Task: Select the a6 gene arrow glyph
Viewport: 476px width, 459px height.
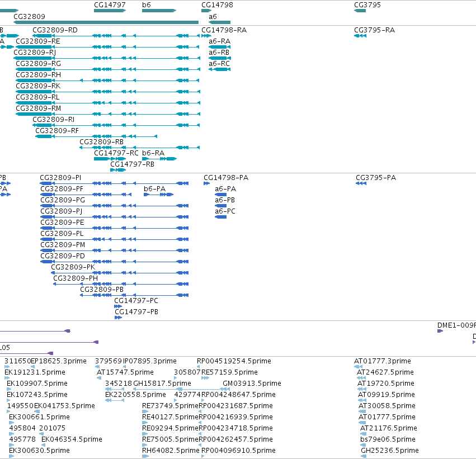Action: click(219, 22)
